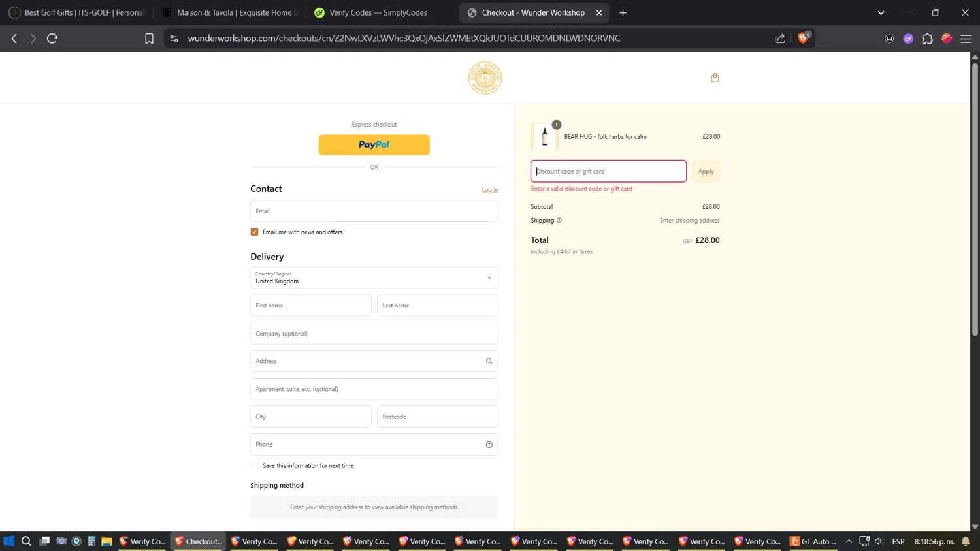Open the notifications bell icon
The height and width of the screenshot is (551, 980).
[x=966, y=541]
